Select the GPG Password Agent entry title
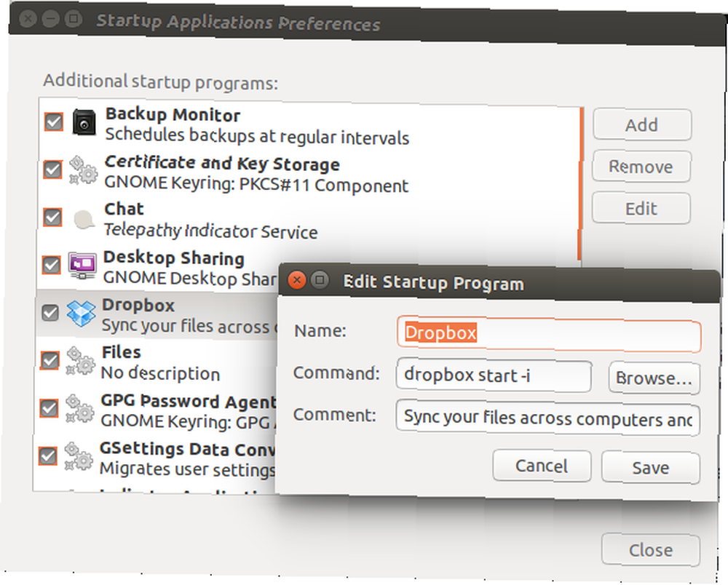The image size is (728, 585). tap(189, 402)
